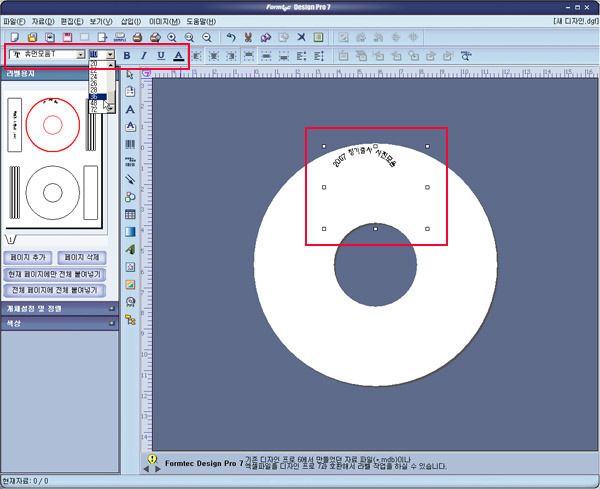Click the undo arrow icon

tap(231, 37)
